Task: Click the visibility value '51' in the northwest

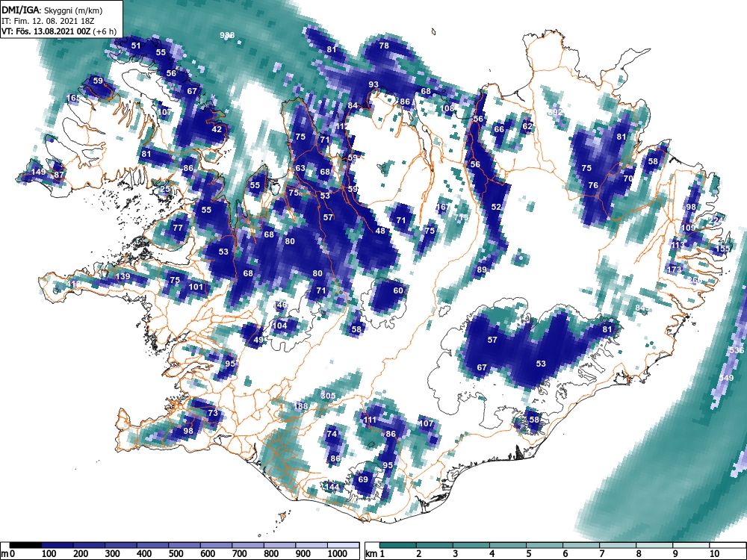Action: click(x=136, y=46)
